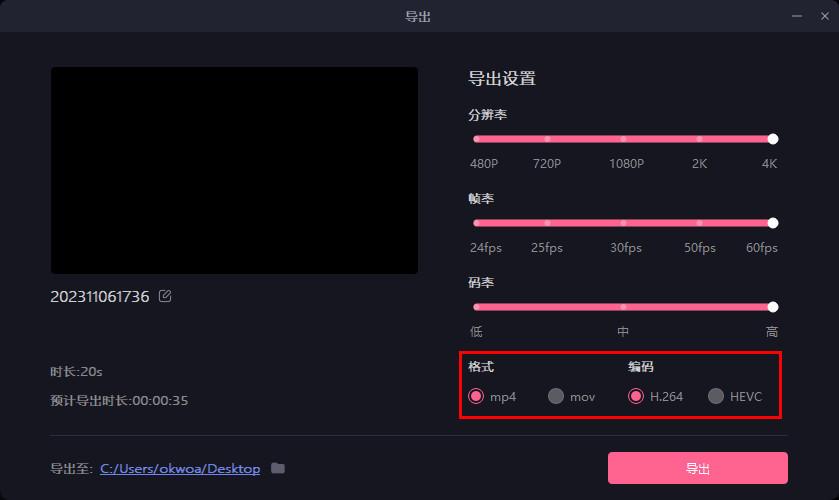Click the file name 202311061736
The height and width of the screenshot is (500, 839).
[100, 297]
